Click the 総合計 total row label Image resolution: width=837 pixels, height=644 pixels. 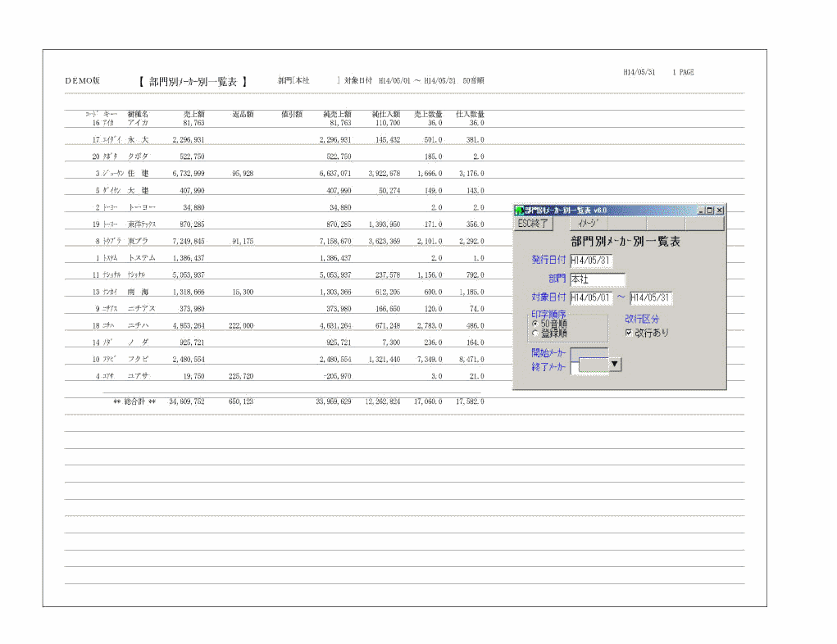134,401
